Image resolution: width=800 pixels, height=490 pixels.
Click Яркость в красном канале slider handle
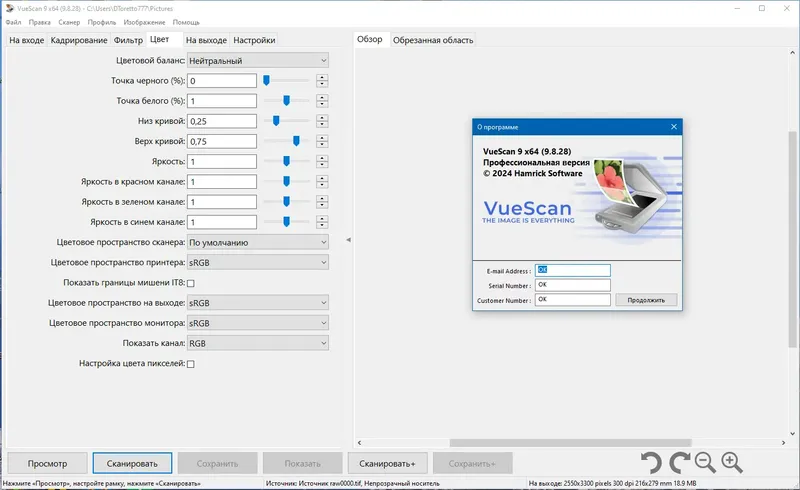click(x=287, y=181)
